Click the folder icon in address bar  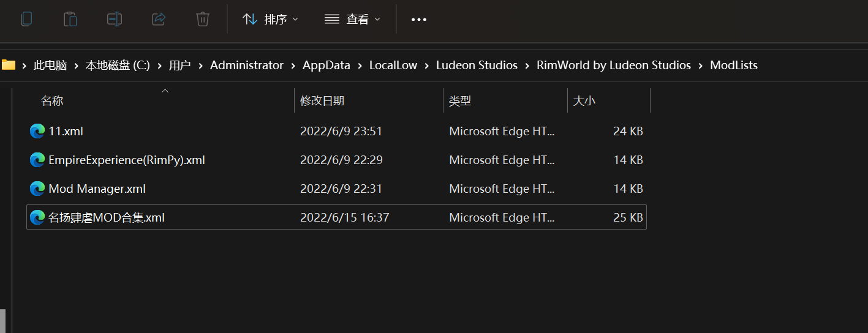point(9,65)
